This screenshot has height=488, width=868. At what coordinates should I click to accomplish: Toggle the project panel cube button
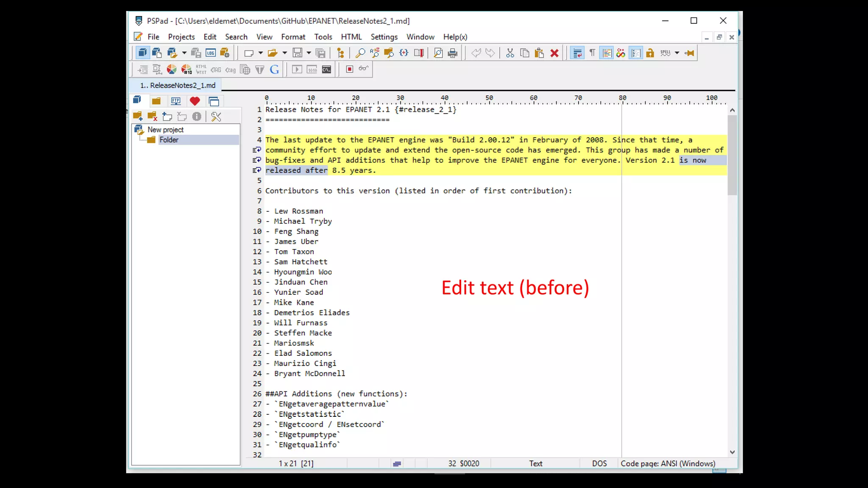point(142,53)
